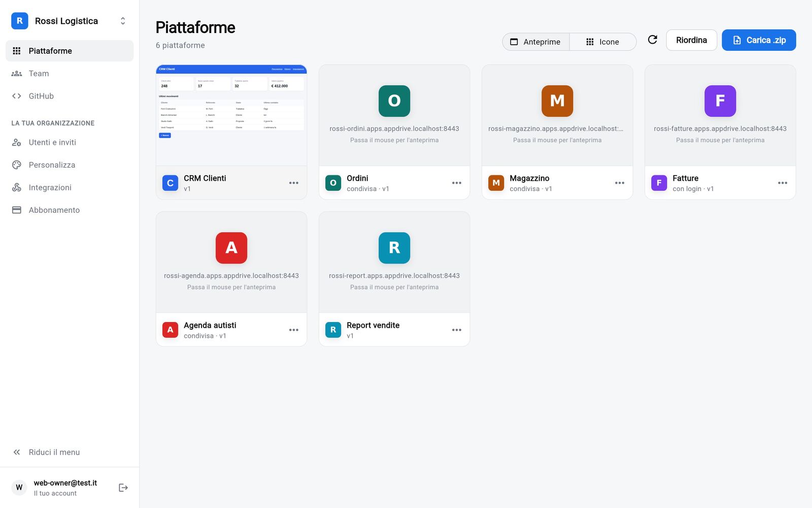Image resolution: width=812 pixels, height=508 pixels.
Task: Click the W avatar in the account area
Action: 19,488
